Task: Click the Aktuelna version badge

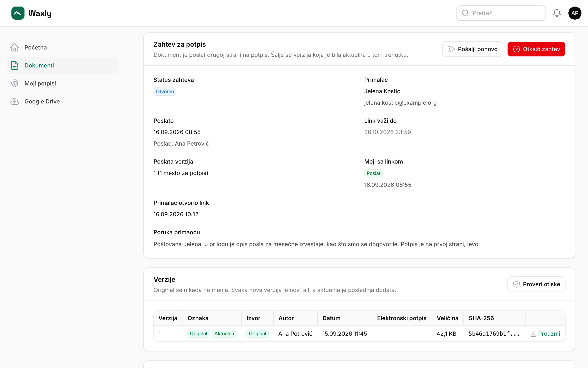Action: [224, 334]
